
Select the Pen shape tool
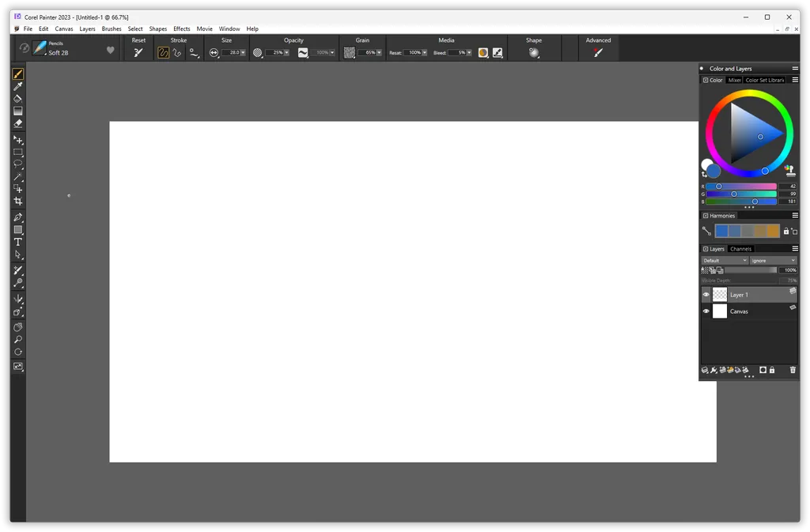pyautogui.click(x=17, y=217)
